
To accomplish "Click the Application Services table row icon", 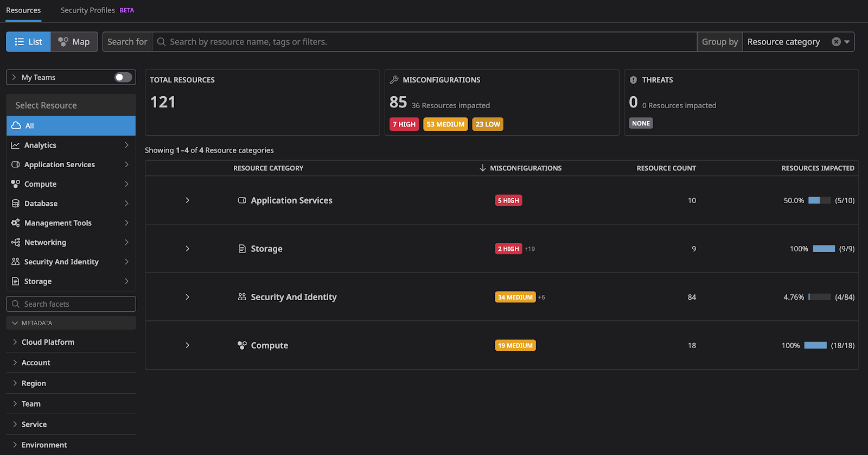I will point(242,200).
